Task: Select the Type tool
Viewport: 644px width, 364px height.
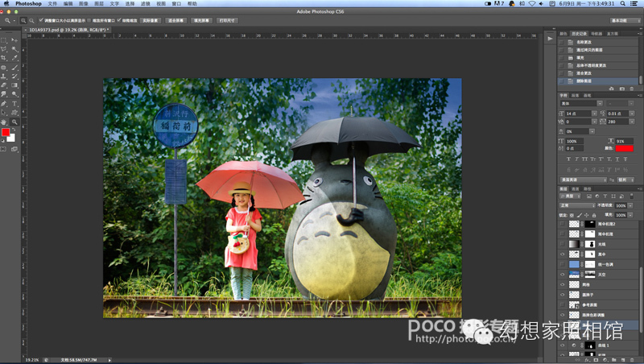Action: click(x=14, y=104)
